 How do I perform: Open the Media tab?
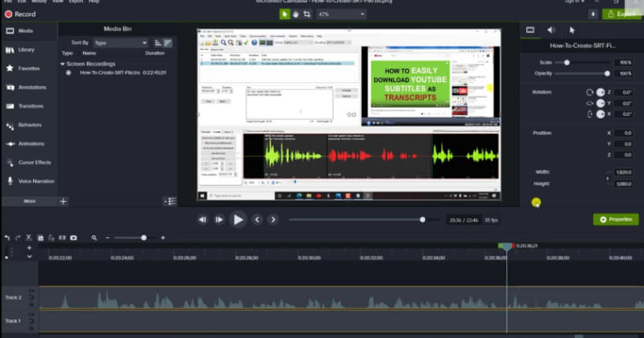point(29,31)
